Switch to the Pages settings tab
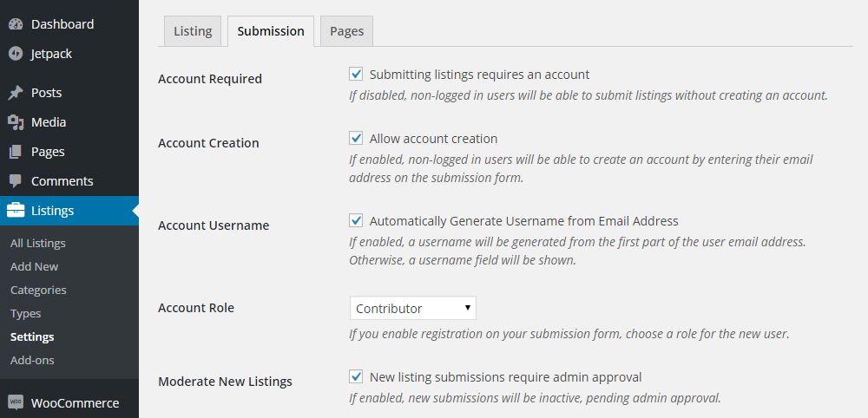The image size is (868, 418). click(x=346, y=31)
